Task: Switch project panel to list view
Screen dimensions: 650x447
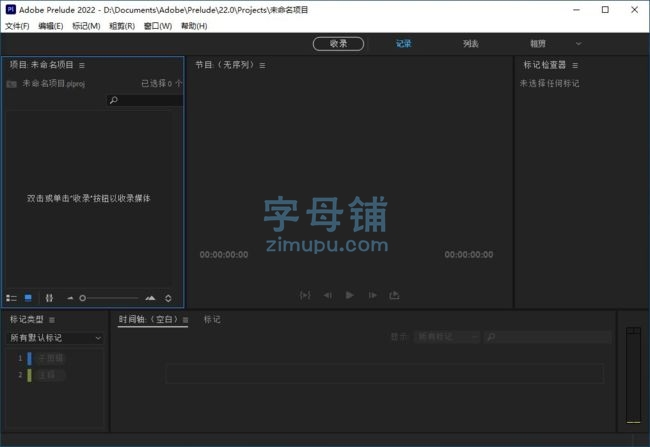Action: click(11, 298)
